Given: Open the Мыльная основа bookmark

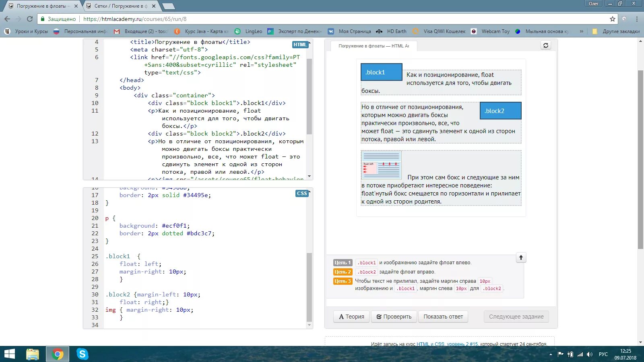Looking at the screenshot, I should [x=542, y=31].
